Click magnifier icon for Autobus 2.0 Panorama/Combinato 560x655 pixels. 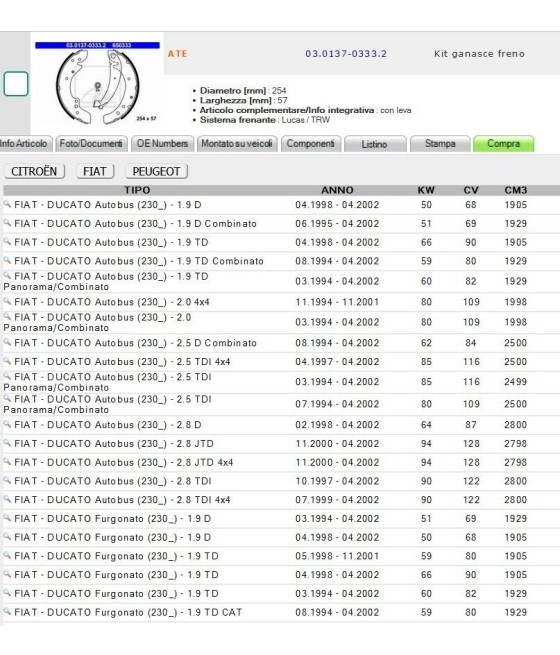[7, 317]
